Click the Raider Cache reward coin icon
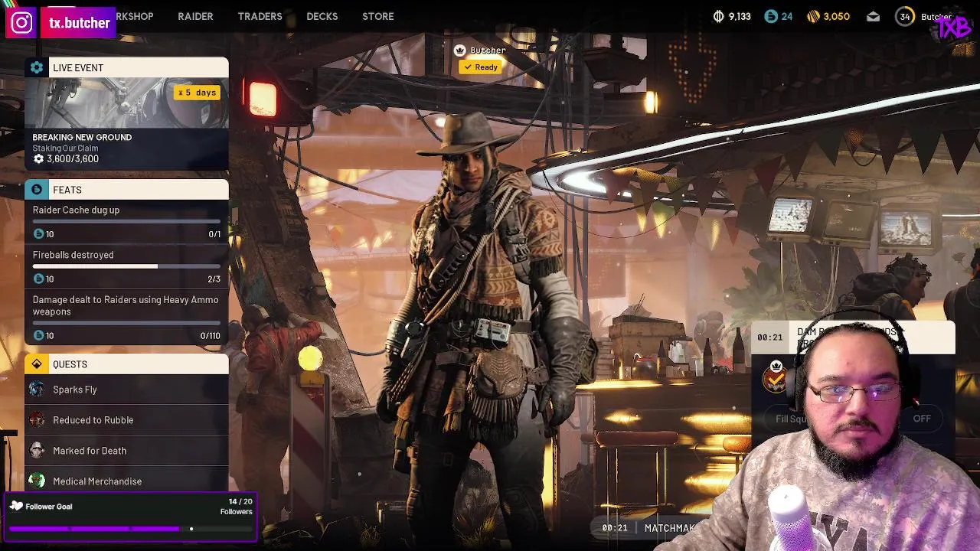This screenshot has width=980, height=551. click(39, 234)
